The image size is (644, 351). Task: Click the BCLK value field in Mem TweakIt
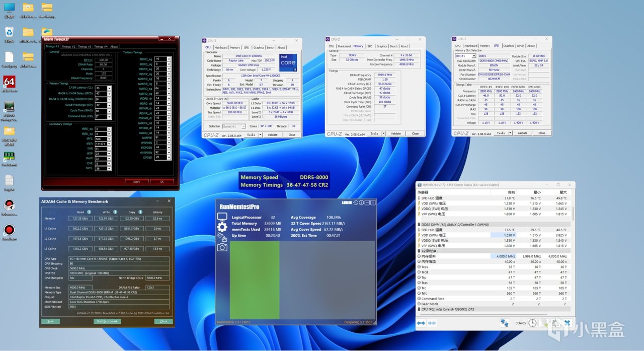point(103,60)
